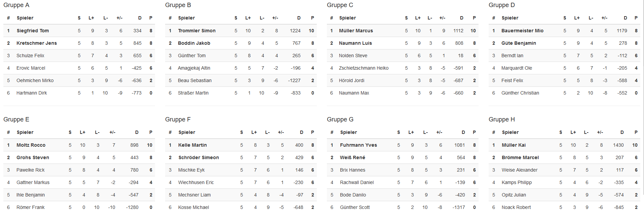The image size is (644, 216).
Task: Click the Gruppe A heading
Action: [16, 5]
